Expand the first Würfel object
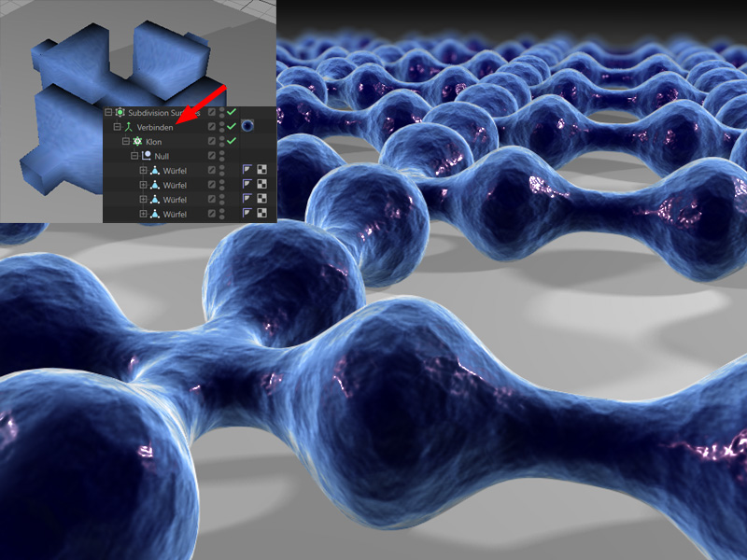 (143, 170)
